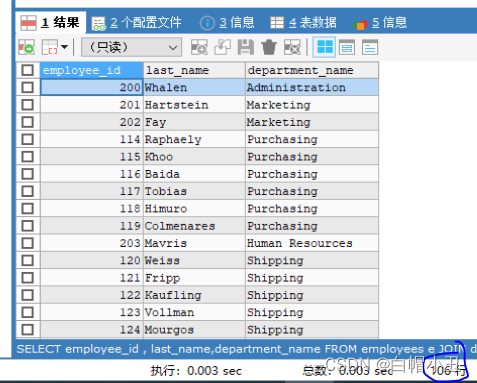
Task: Open the export grid dropdown arrow
Action: (64, 47)
